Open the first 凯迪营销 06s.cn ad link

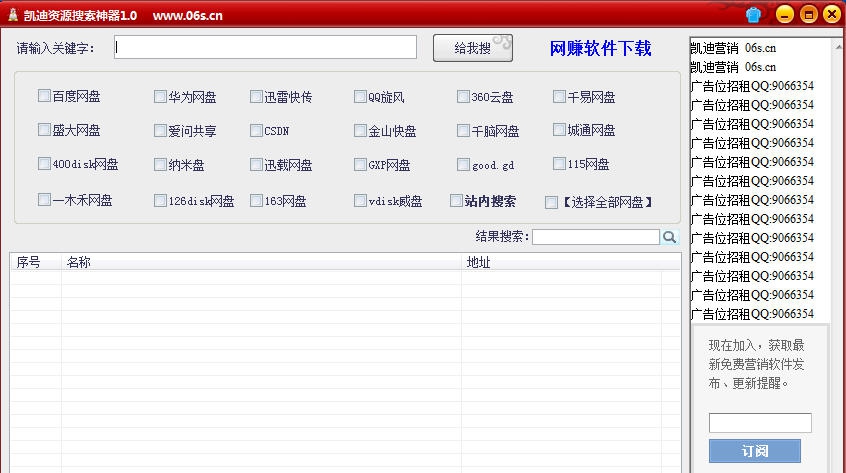[733, 48]
